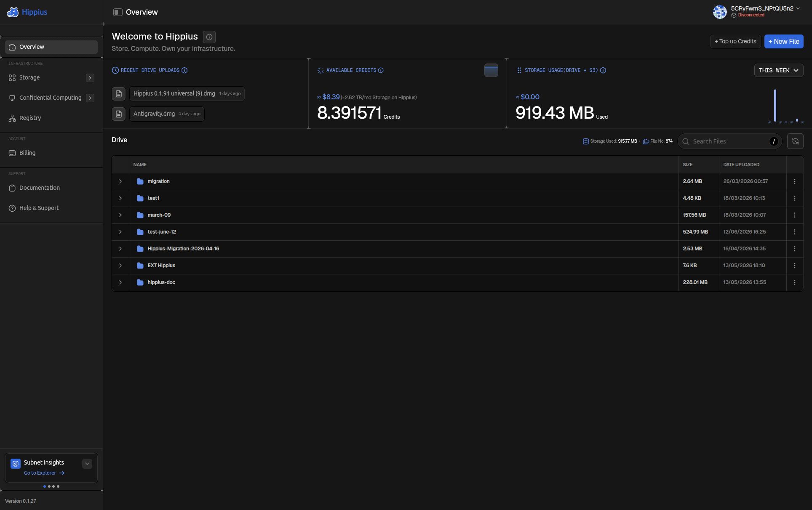Viewport: 812px width, 510px height.
Task: Expand the EXT Hippius folder row
Action: (x=120, y=266)
